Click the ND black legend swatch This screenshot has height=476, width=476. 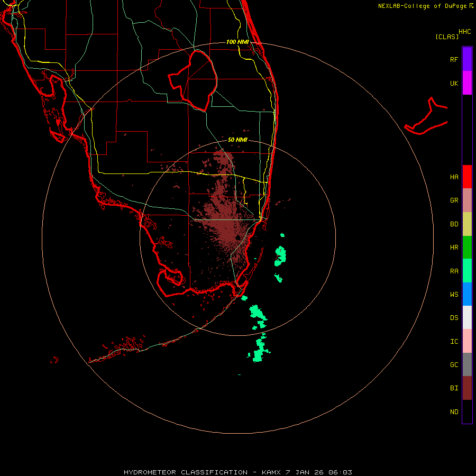pyautogui.click(x=467, y=411)
